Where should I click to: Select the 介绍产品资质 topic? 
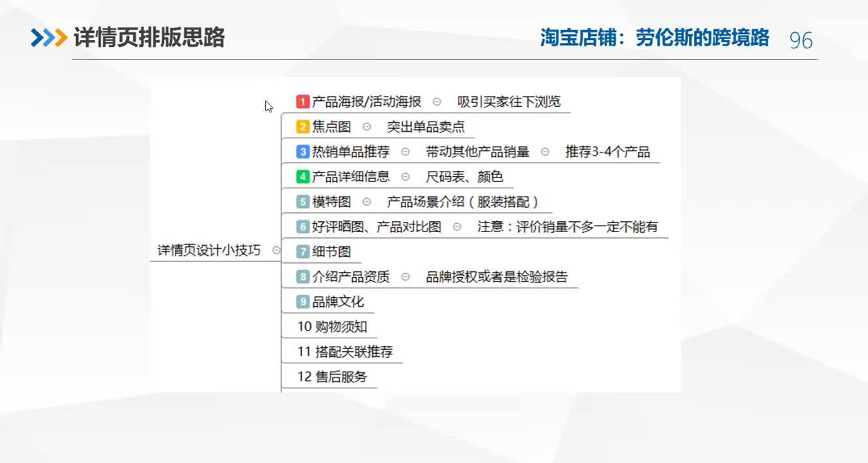coord(351,277)
